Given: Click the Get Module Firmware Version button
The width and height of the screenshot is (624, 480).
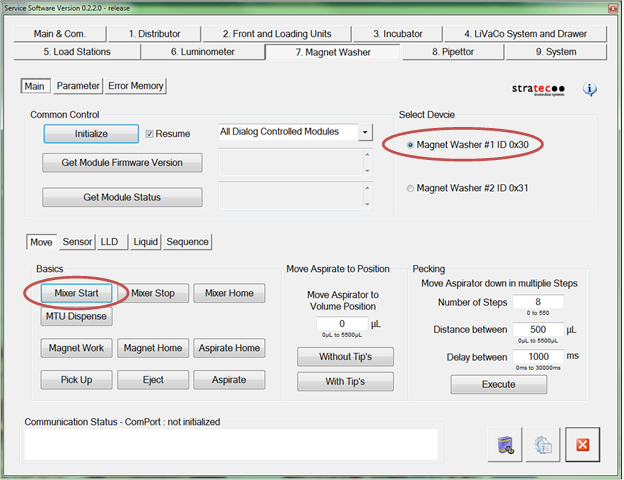Looking at the screenshot, I should click(x=122, y=163).
